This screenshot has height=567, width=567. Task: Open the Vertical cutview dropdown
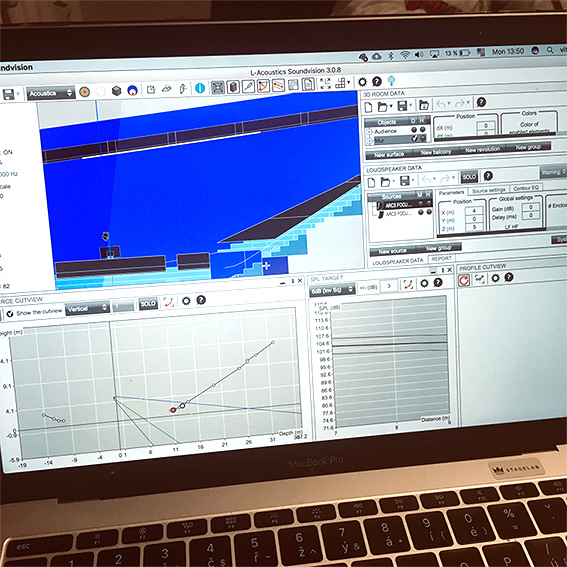coord(88,308)
